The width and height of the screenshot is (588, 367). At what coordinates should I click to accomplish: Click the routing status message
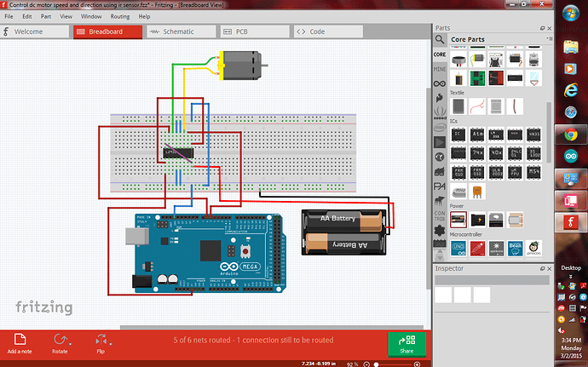tap(253, 340)
